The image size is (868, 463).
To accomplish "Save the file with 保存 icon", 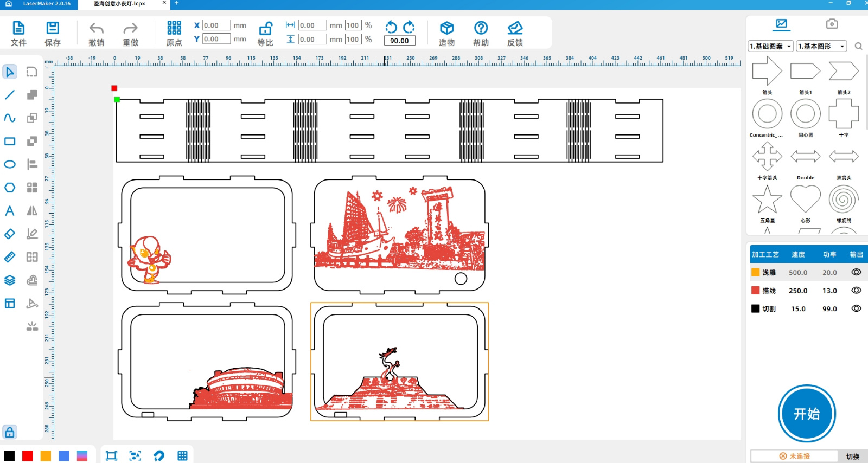I will click(x=53, y=29).
